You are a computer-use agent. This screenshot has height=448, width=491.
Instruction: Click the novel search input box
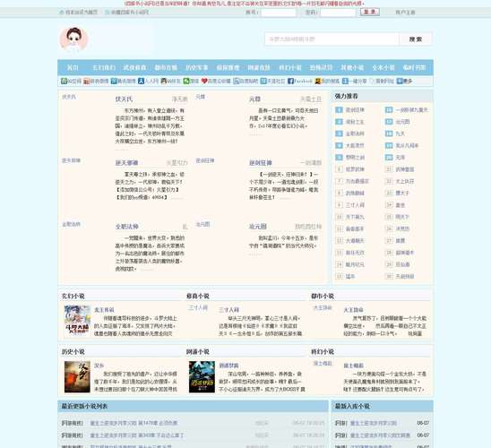pos(332,39)
